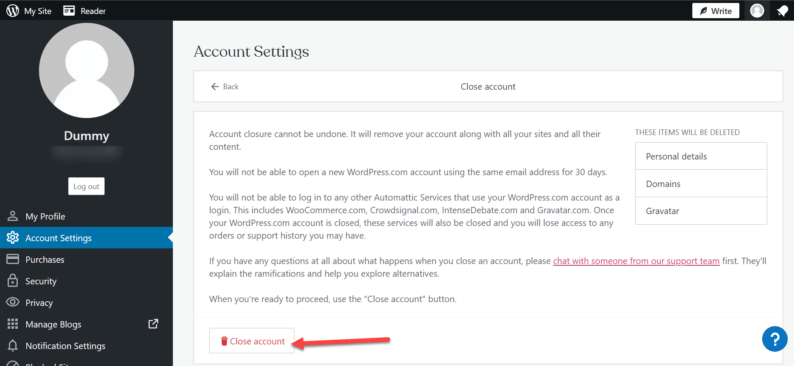This screenshot has width=794, height=366.
Task: Open Manage Blogs
Action: (x=86, y=324)
